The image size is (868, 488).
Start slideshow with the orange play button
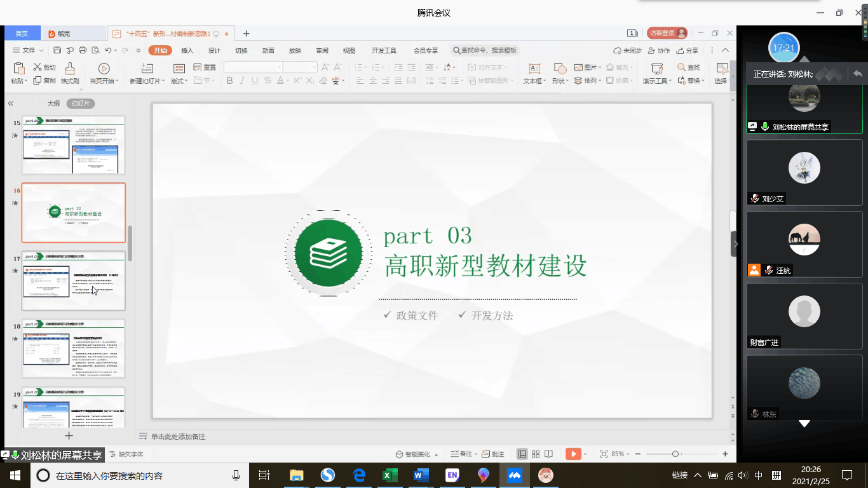click(x=573, y=454)
